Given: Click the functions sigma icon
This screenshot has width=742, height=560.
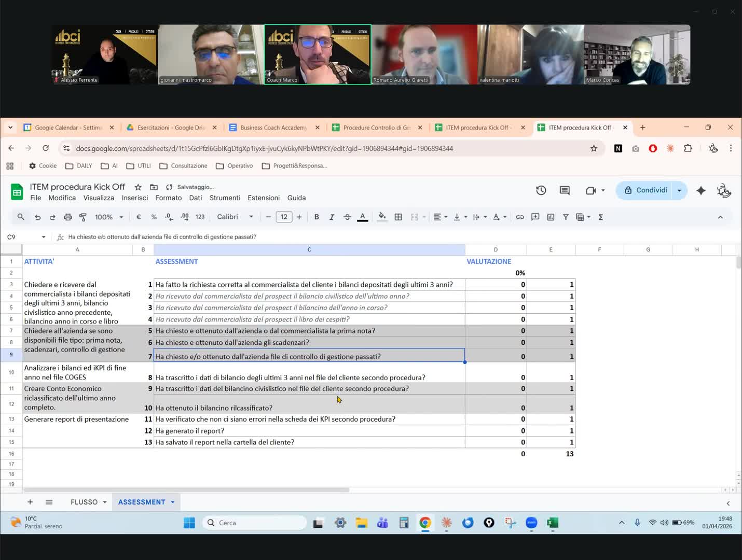Looking at the screenshot, I should [600, 217].
